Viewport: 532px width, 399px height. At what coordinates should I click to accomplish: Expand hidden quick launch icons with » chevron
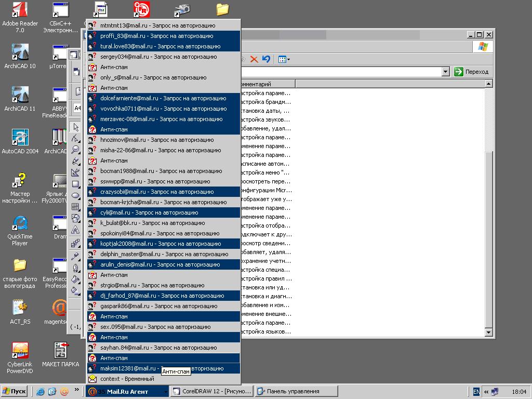click(x=77, y=390)
